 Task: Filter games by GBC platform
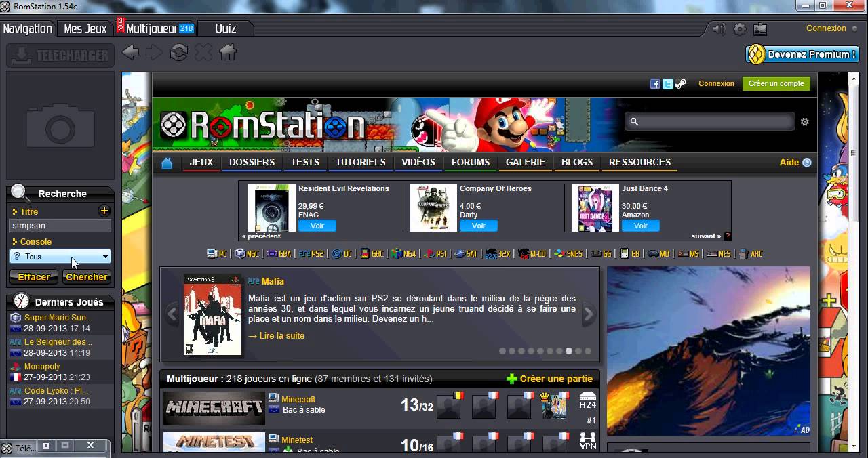[372, 254]
